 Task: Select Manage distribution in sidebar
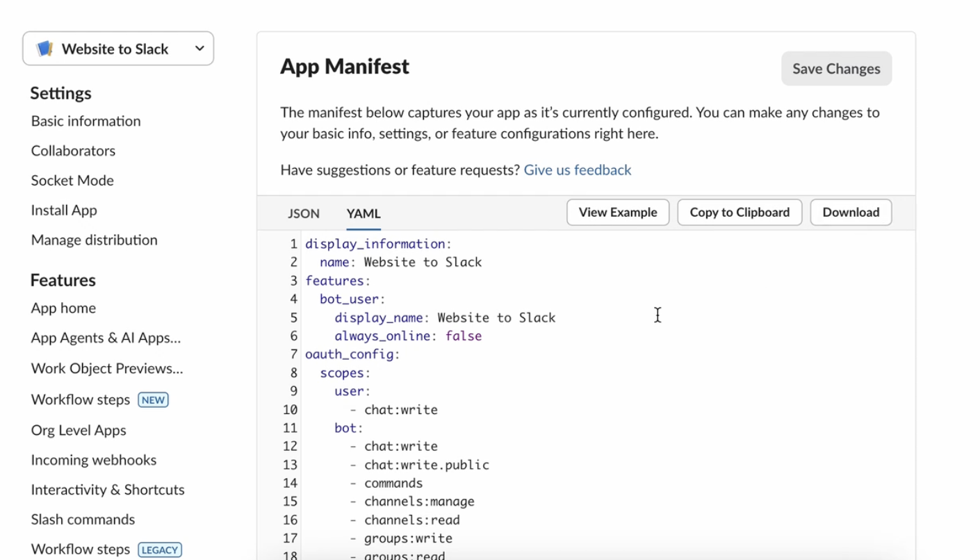(94, 240)
